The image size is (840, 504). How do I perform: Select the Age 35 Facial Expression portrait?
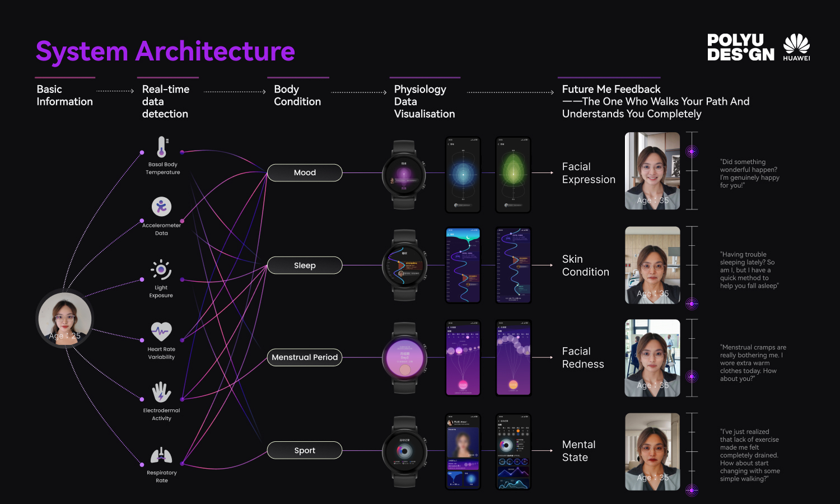pyautogui.click(x=652, y=171)
